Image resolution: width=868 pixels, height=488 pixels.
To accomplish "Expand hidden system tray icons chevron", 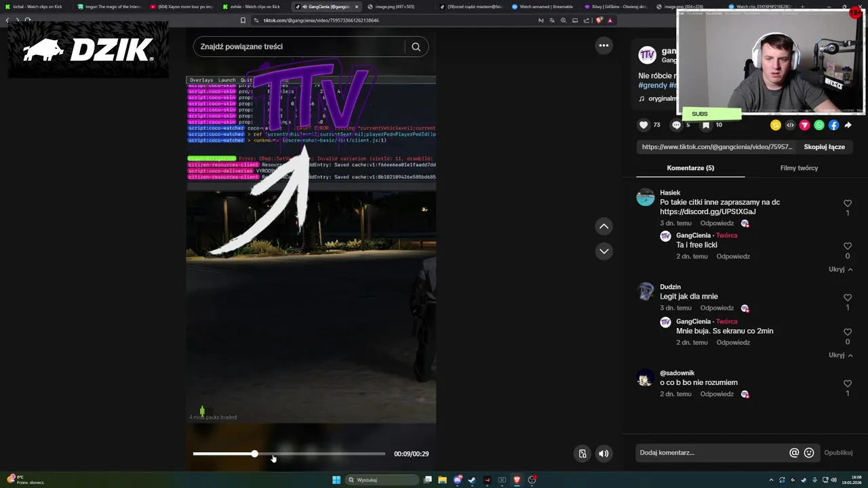I will (x=771, y=480).
